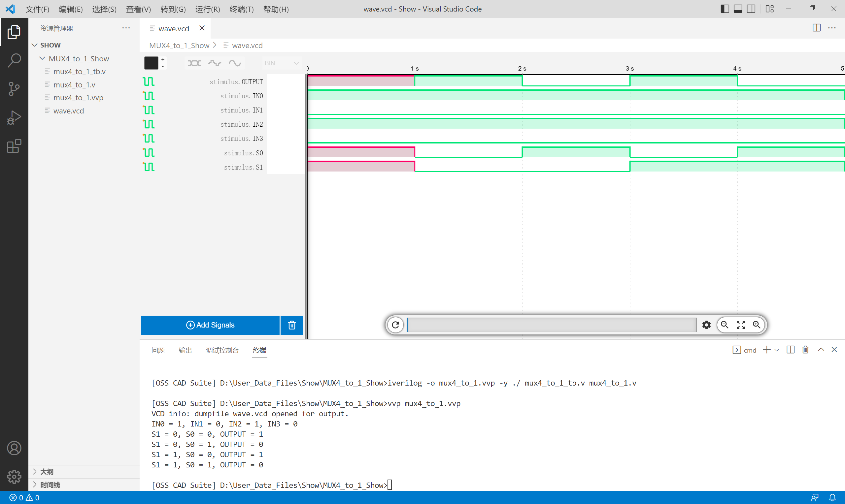Screen dimensions: 845x504
Task: Open the mux4_to_1_tb.v file
Action: pos(80,72)
